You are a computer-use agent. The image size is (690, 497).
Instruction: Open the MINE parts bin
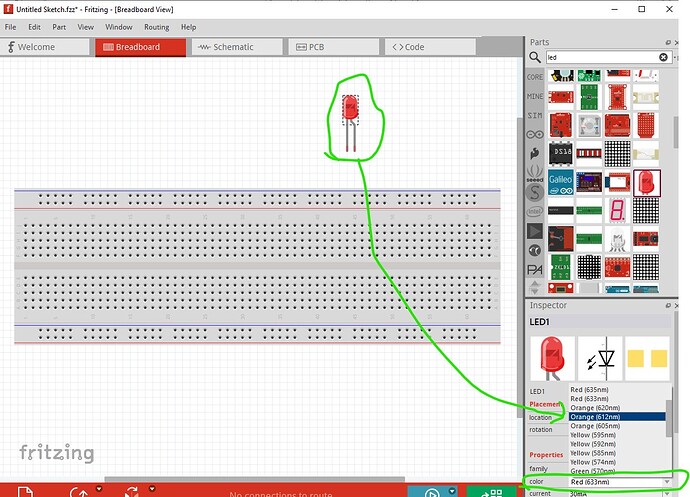pos(535,96)
